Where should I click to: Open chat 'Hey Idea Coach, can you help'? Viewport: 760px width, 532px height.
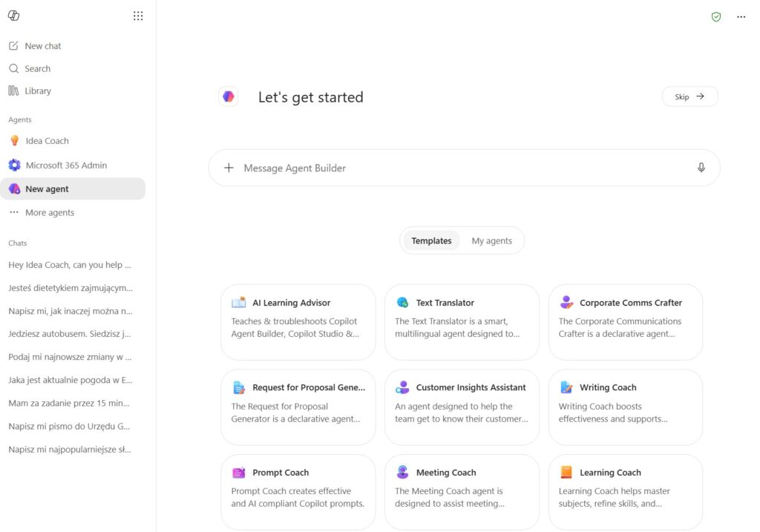tap(70, 265)
